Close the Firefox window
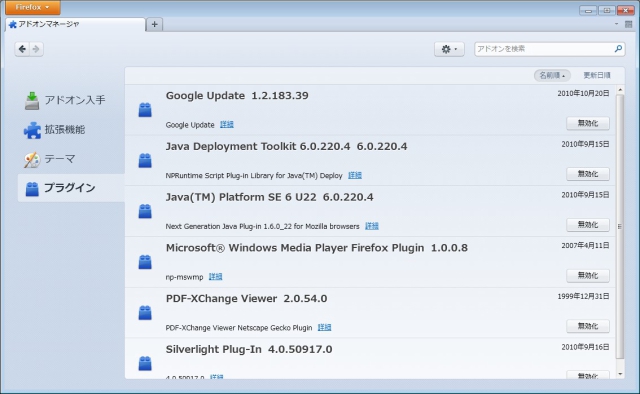 (625, 11)
